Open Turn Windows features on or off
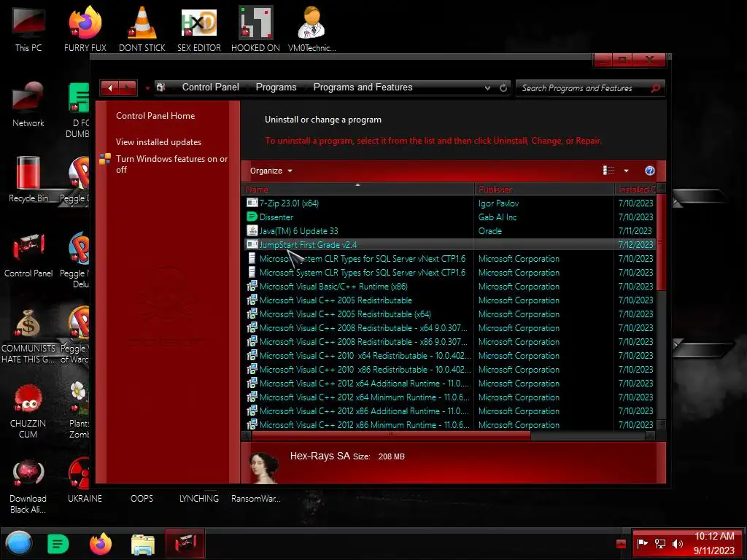Image resolution: width=747 pixels, height=560 pixels. [x=171, y=164]
